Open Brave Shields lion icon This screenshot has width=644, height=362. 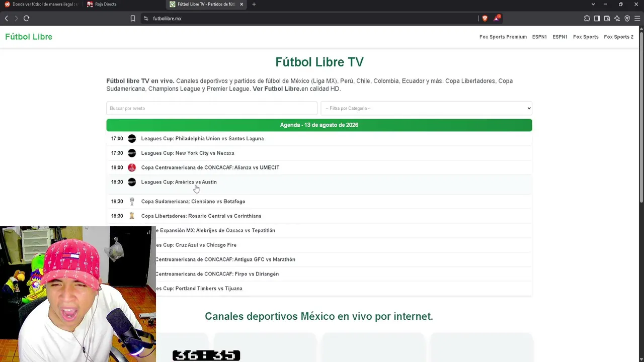485,19
